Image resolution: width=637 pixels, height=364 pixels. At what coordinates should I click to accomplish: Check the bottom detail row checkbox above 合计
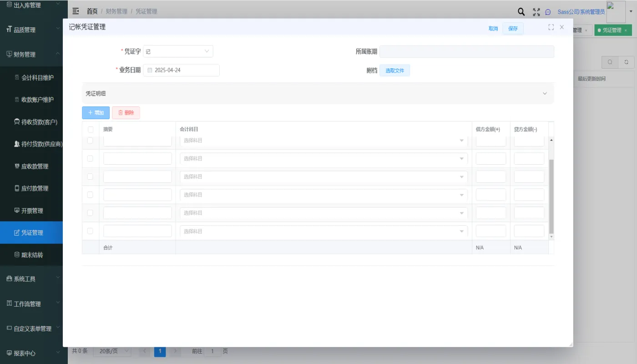point(90,231)
